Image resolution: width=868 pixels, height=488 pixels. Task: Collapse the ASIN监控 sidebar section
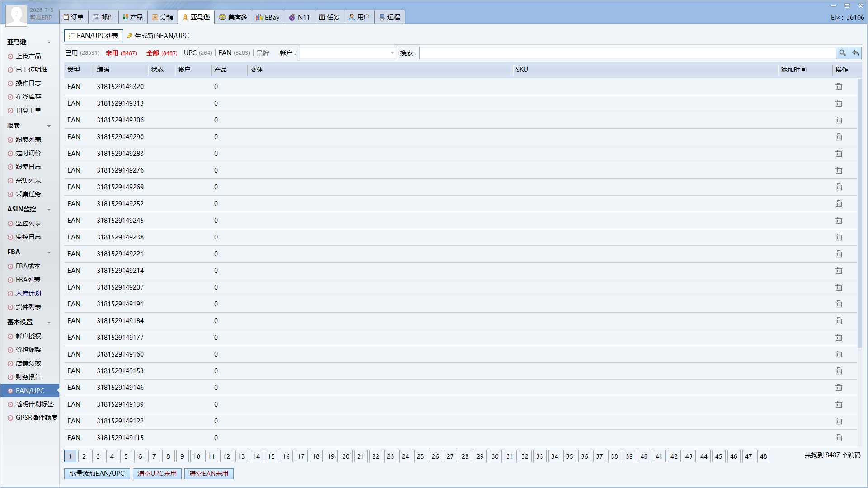tap(49, 210)
